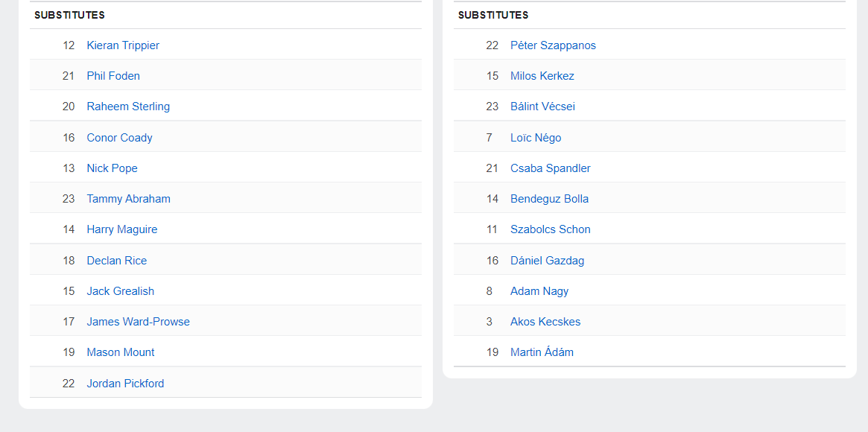This screenshot has height=432, width=868.
Task: Open Conor Coady's profile link
Action: [119, 138]
